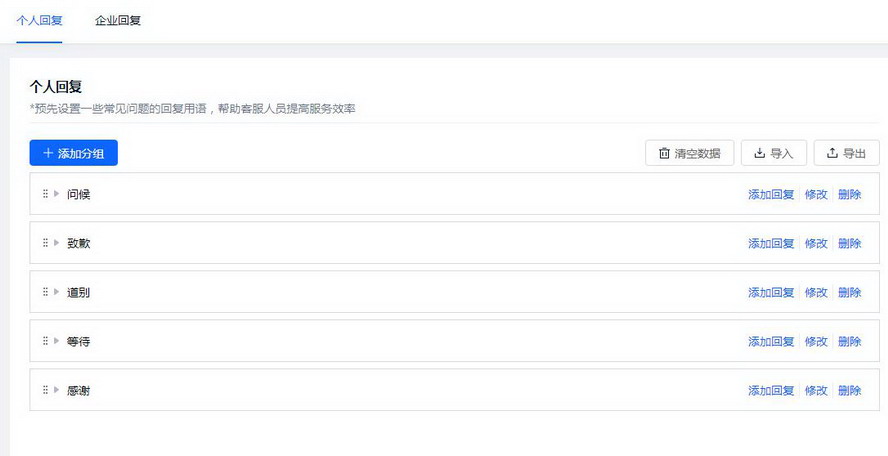This screenshot has width=888, height=456.
Task: Click the trash icon in 清空数据 button
Action: [664, 153]
